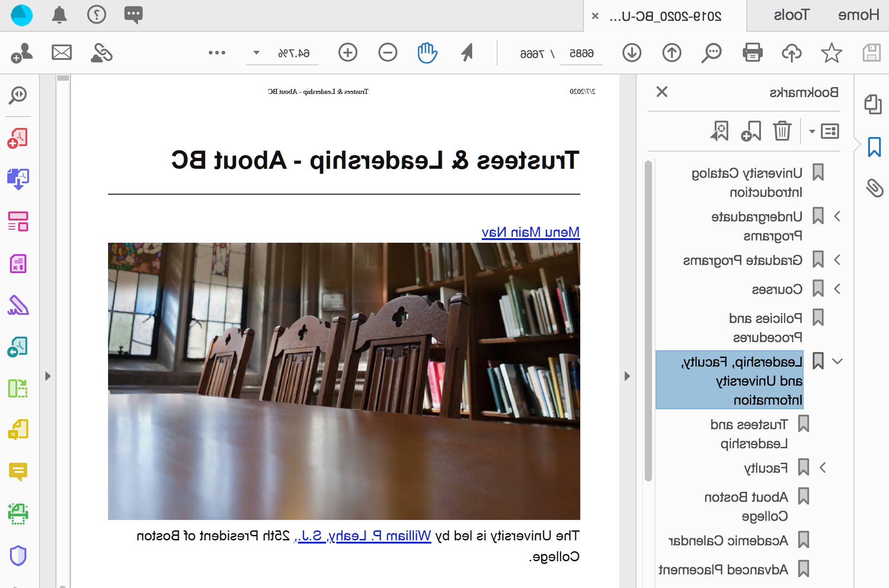The width and height of the screenshot is (889, 588).
Task: Click the library chairs photo
Action: (344, 381)
